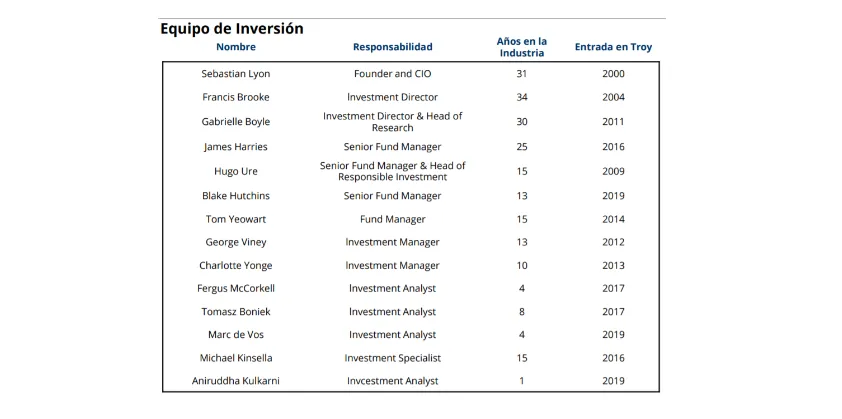The width and height of the screenshot is (842, 419).
Task: Select the 'Años en la Industria' header
Action: tap(521, 47)
